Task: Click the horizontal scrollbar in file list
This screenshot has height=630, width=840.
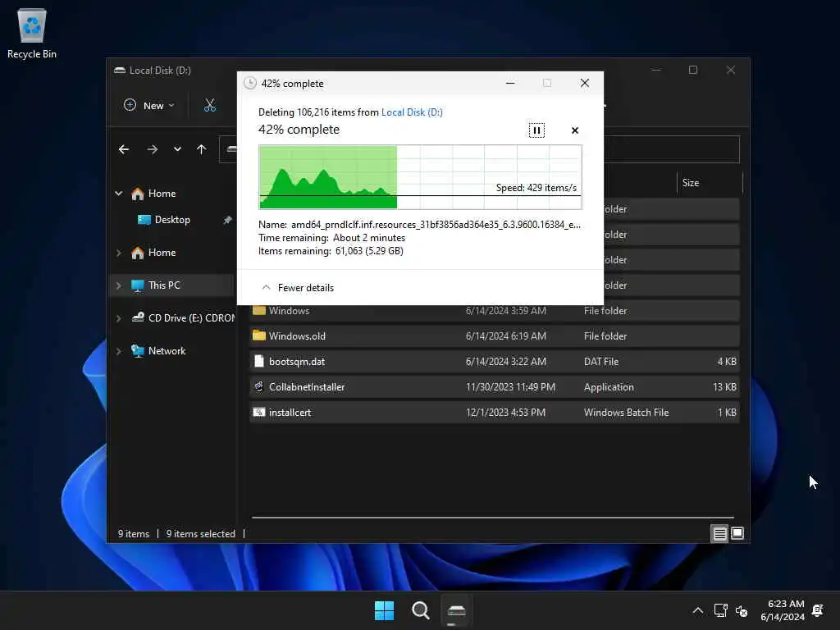Action: coord(492,518)
